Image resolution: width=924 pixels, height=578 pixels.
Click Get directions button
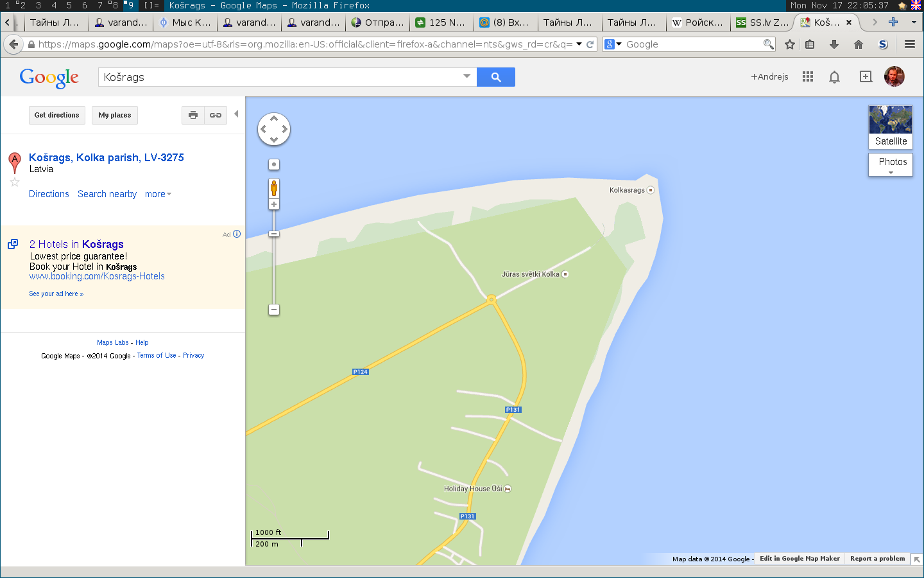56,115
